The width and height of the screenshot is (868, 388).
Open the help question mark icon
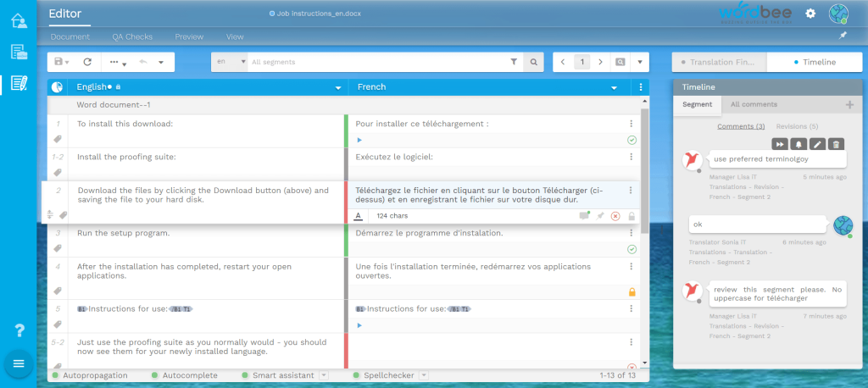click(x=19, y=331)
